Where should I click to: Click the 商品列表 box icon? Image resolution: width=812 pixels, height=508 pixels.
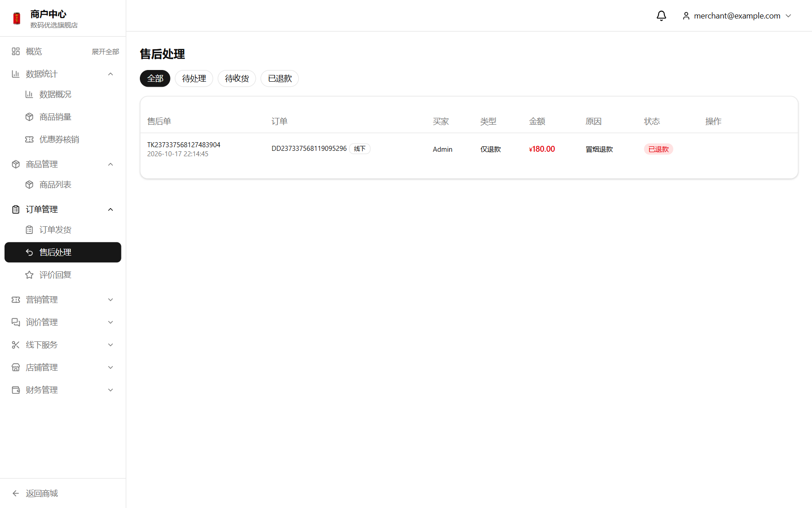(x=29, y=185)
